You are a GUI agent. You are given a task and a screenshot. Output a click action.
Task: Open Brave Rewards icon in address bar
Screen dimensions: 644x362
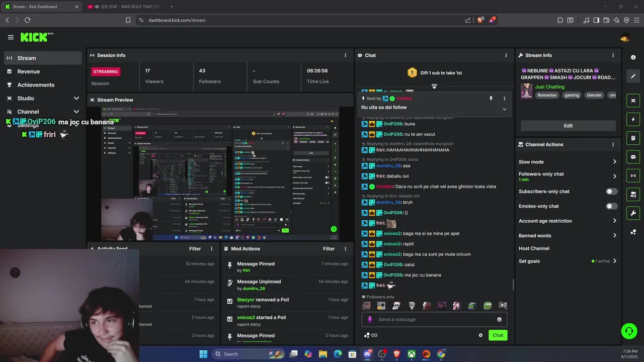point(492,20)
